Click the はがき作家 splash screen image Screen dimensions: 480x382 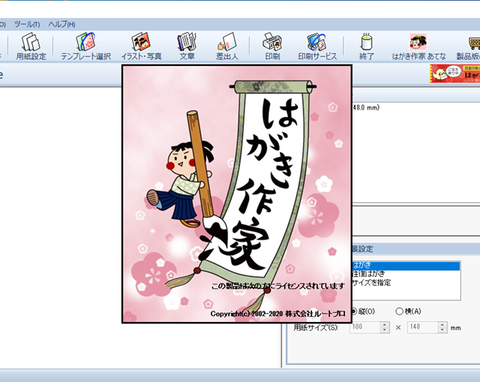(x=237, y=194)
